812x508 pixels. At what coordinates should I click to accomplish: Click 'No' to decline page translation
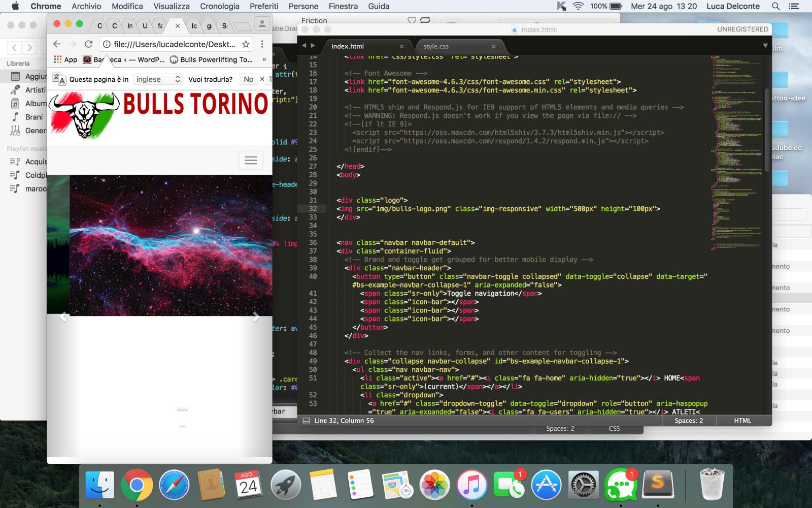[x=248, y=79]
